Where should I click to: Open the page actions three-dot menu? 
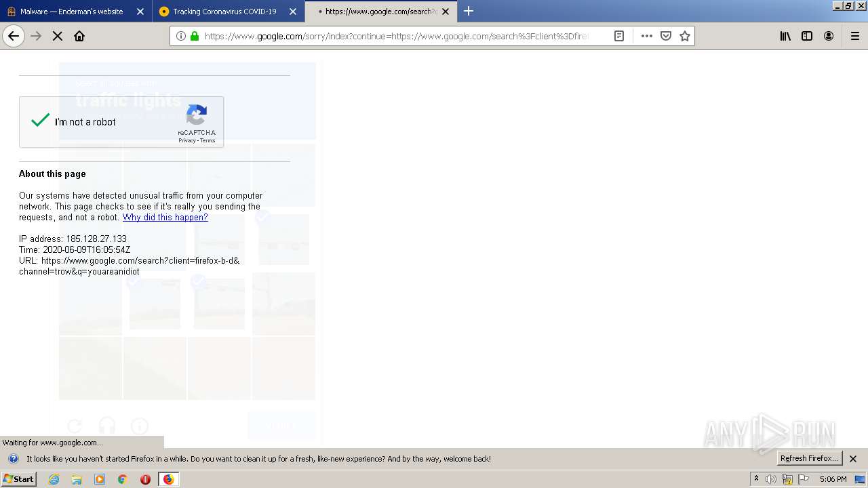click(647, 36)
